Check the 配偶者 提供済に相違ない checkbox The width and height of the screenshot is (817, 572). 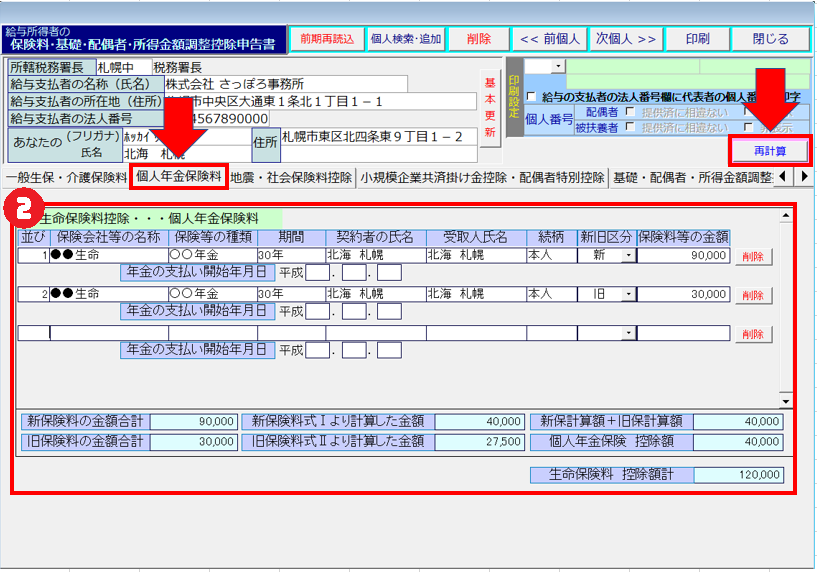coord(629,112)
